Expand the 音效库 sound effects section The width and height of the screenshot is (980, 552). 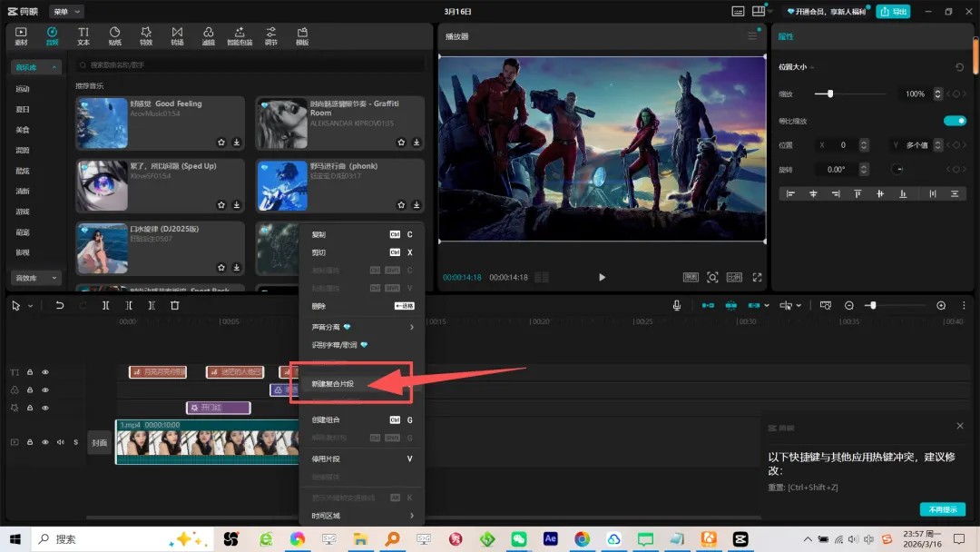click(x=35, y=278)
